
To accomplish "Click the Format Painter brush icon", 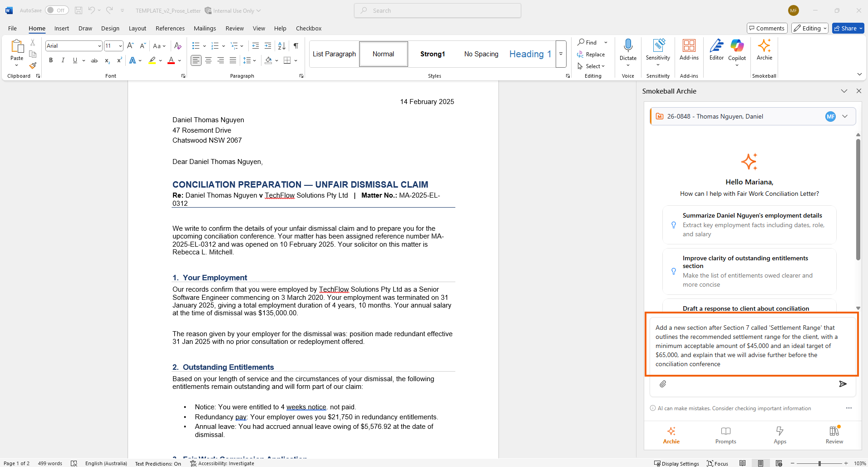I will pos(33,66).
